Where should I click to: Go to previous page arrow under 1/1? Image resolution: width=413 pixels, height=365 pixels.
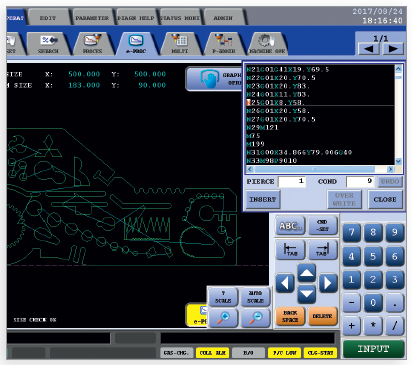tap(369, 49)
